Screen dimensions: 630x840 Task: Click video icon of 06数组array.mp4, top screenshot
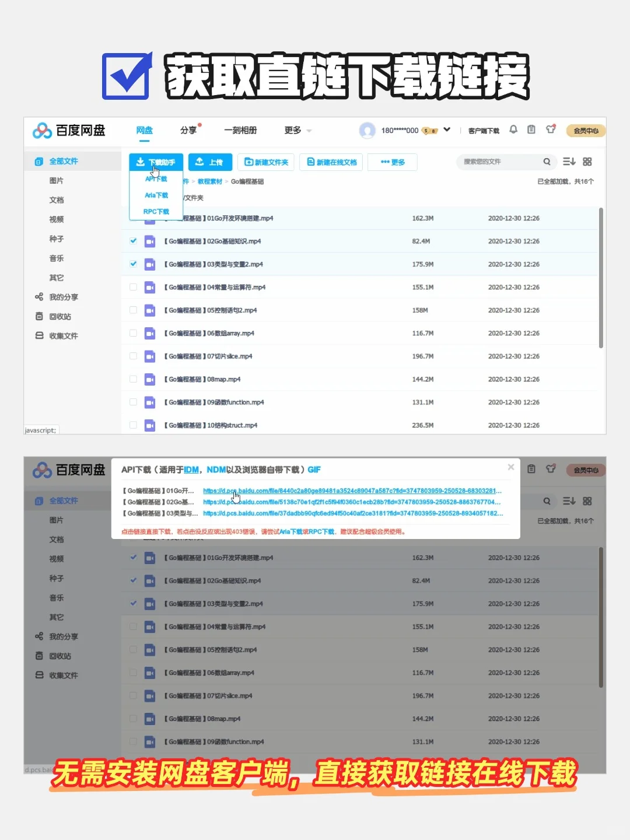point(150,333)
